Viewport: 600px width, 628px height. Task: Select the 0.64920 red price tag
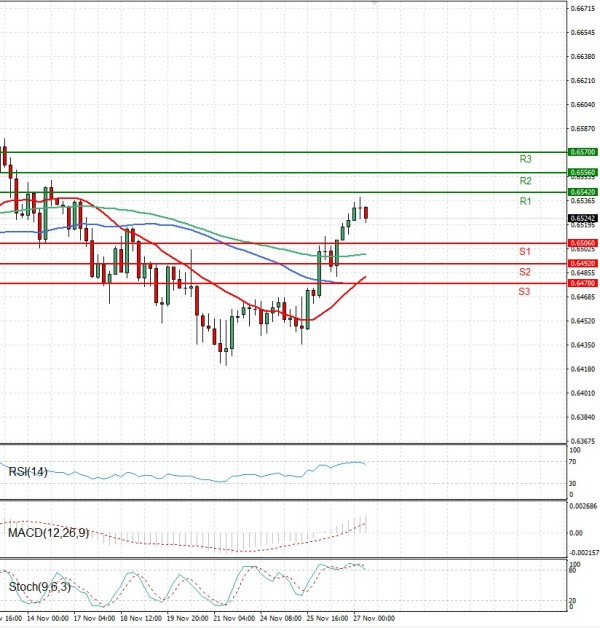coord(582,263)
